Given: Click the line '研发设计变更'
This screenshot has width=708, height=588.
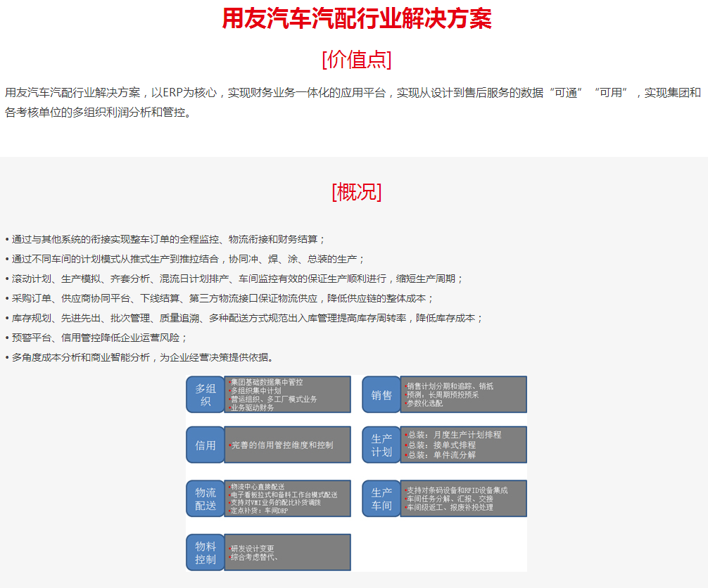Looking at the screenshot, I should [x=251, y=549].
